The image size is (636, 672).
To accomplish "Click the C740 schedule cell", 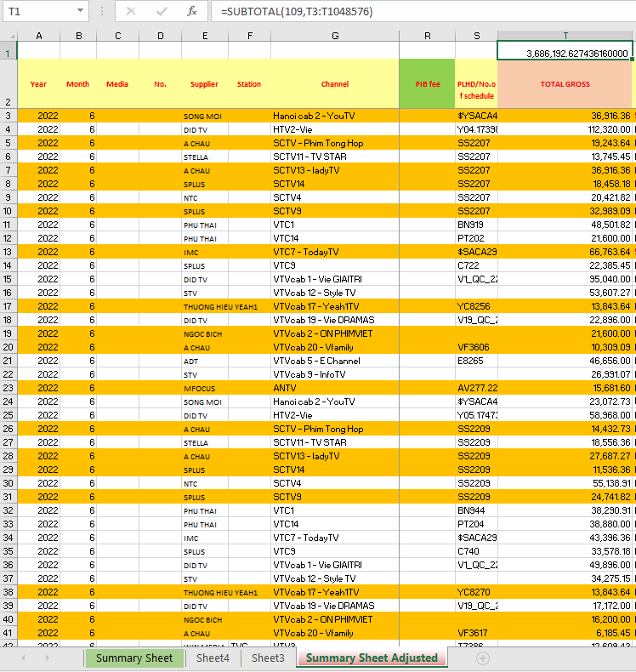I will [476, 551].
